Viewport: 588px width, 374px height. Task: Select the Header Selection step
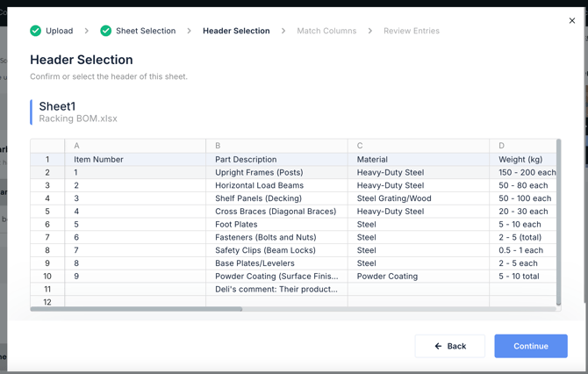pyautogui.click(x=236, y=31)
